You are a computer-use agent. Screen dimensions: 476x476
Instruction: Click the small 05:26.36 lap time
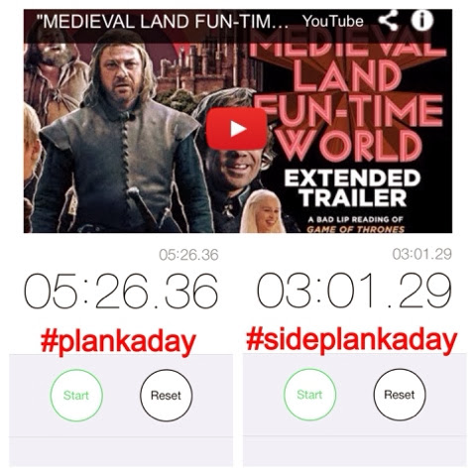188,255
